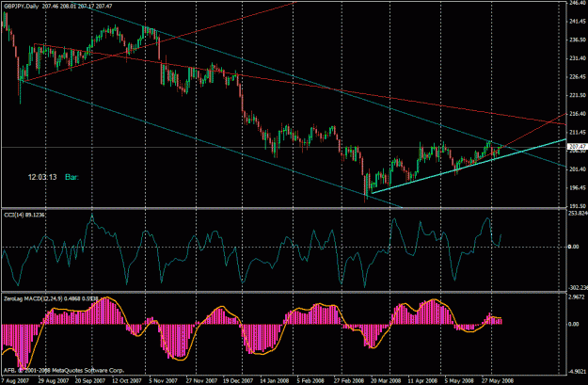The height and width of the screenshot is (385, 588).
Task: Select the 27 May 2008 date label
Action: (x=496, y=380)
